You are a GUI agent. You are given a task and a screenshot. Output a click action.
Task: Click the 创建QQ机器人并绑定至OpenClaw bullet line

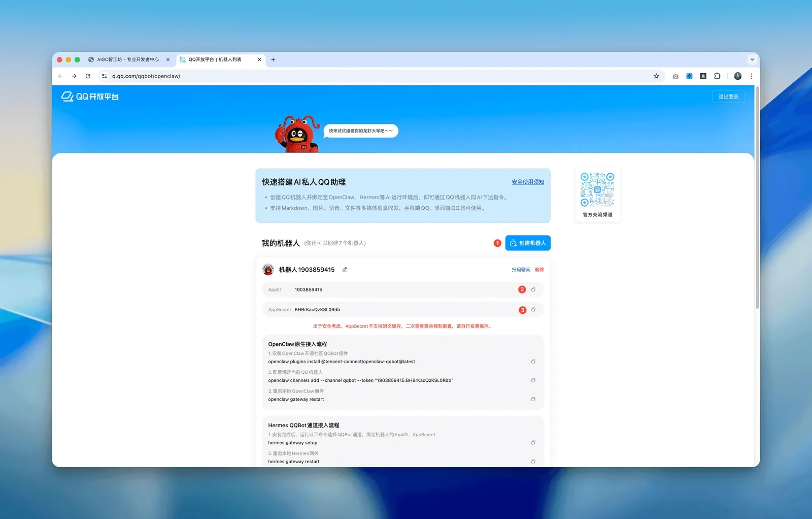[x=389, y=198]
